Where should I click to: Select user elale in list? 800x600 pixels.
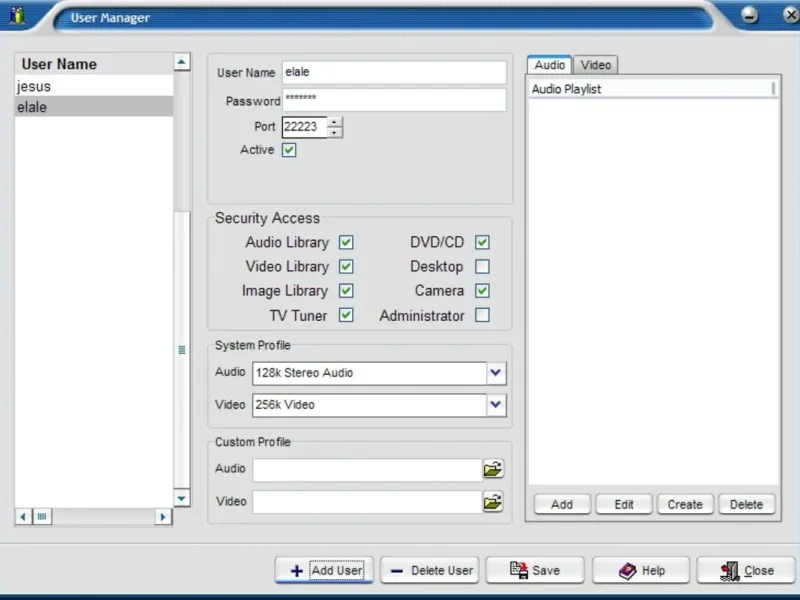94,107
